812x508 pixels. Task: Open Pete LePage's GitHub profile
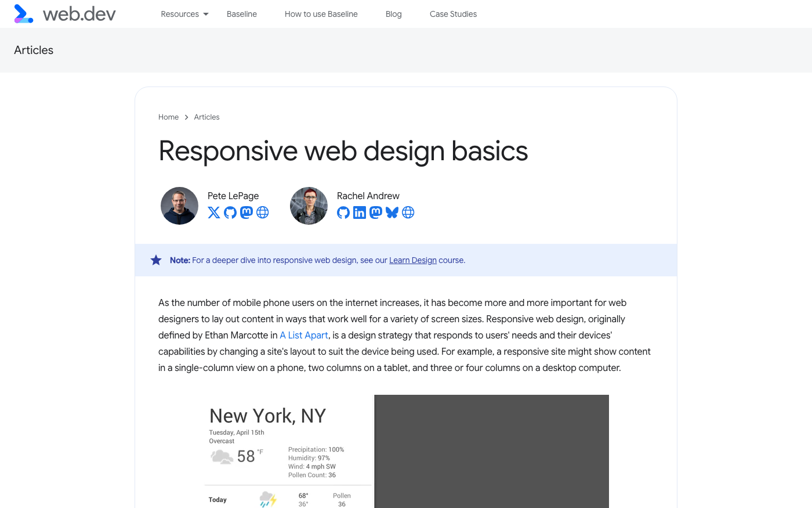point(230,212)
